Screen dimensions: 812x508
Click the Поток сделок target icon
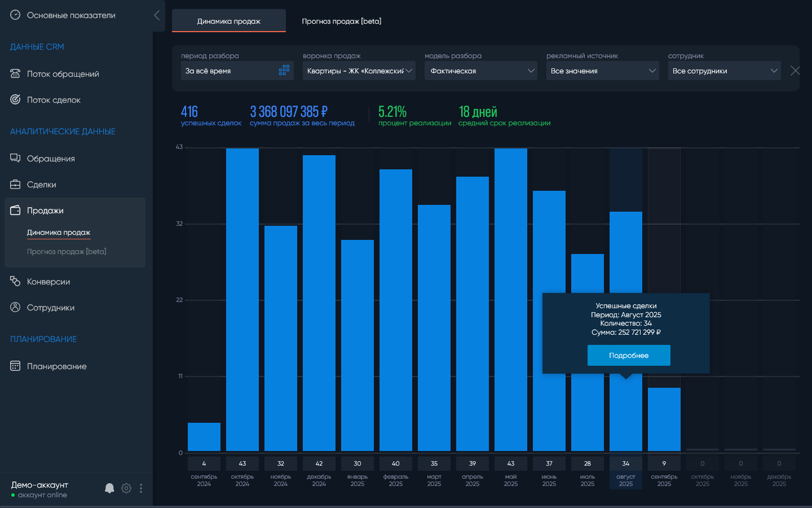pos(15,100)
